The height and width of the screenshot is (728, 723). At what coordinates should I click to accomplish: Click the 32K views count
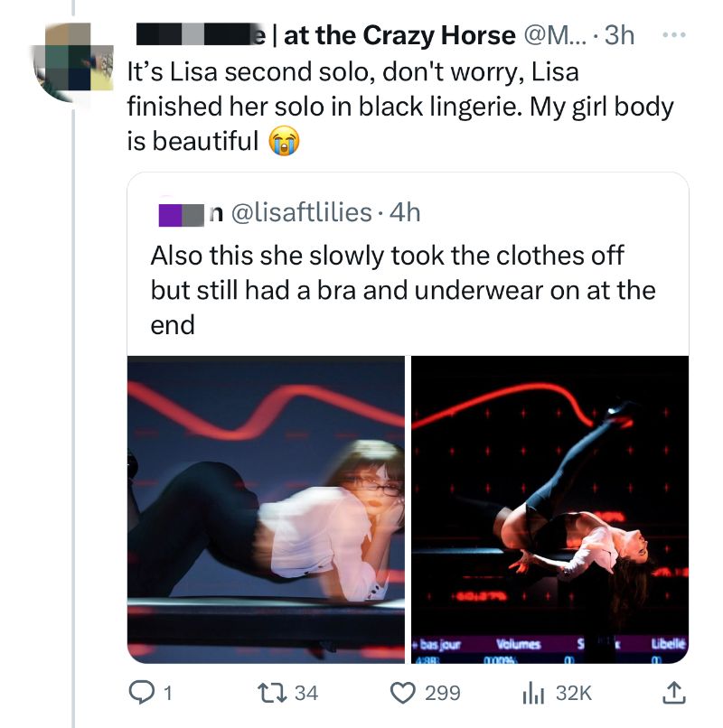pyautogui.click(x=573, y=693)
